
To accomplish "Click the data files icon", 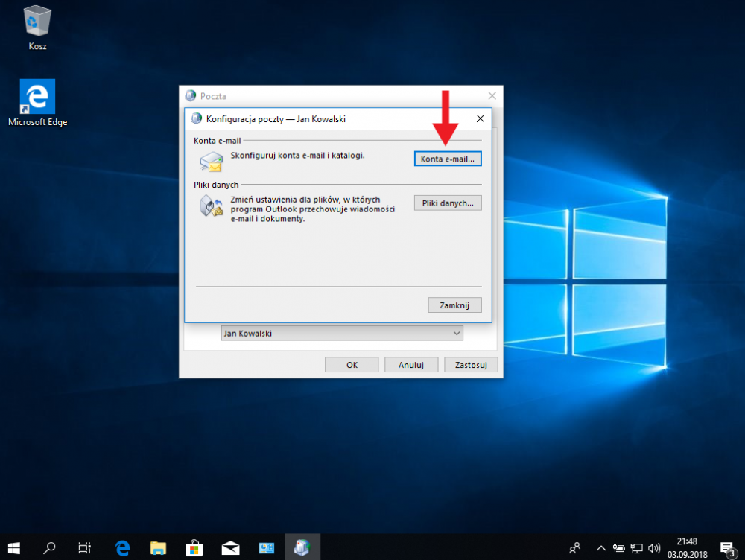I will pos(212,206).
